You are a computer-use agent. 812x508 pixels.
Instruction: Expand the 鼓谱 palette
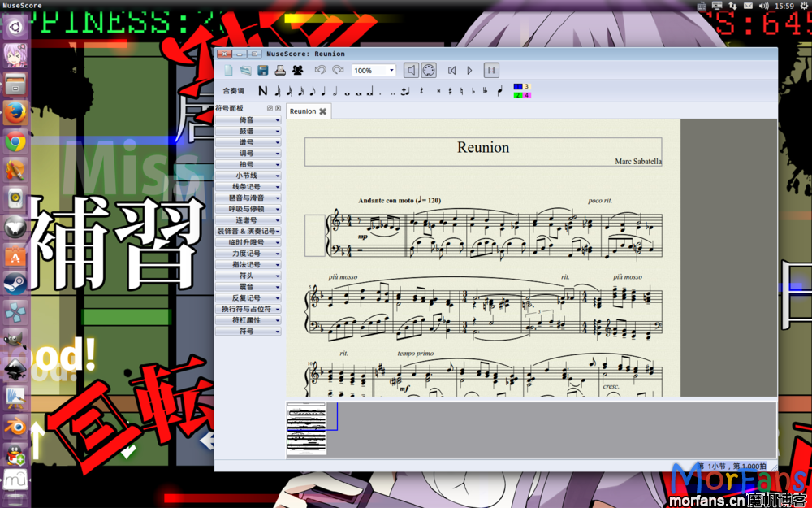248,131
